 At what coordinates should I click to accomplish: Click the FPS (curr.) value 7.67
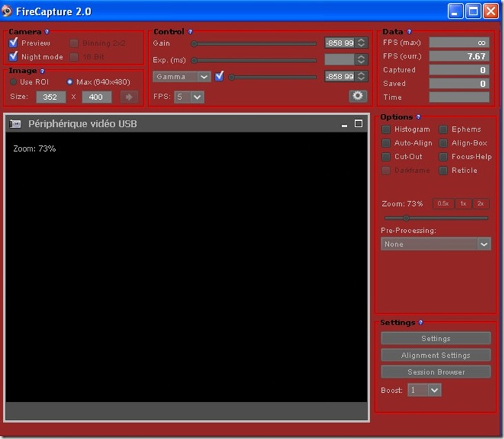point(459,57)
